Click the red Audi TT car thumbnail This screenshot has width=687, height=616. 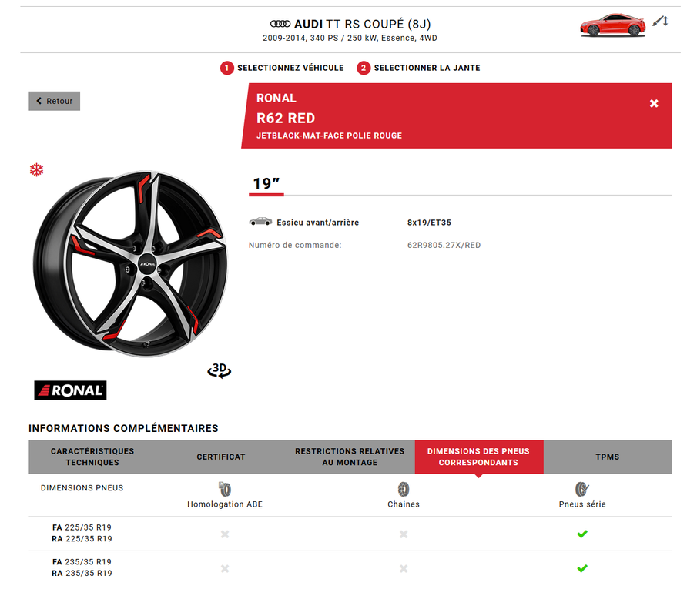point(612,25)
